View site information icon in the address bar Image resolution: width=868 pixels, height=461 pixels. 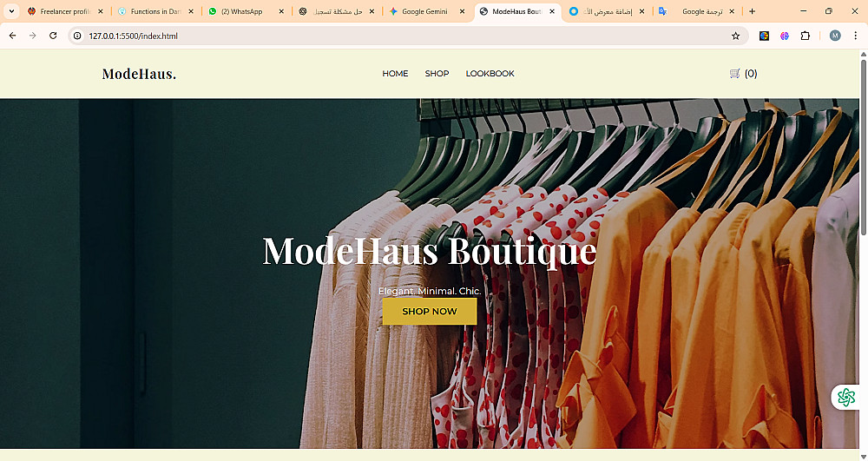pos(77,36)
